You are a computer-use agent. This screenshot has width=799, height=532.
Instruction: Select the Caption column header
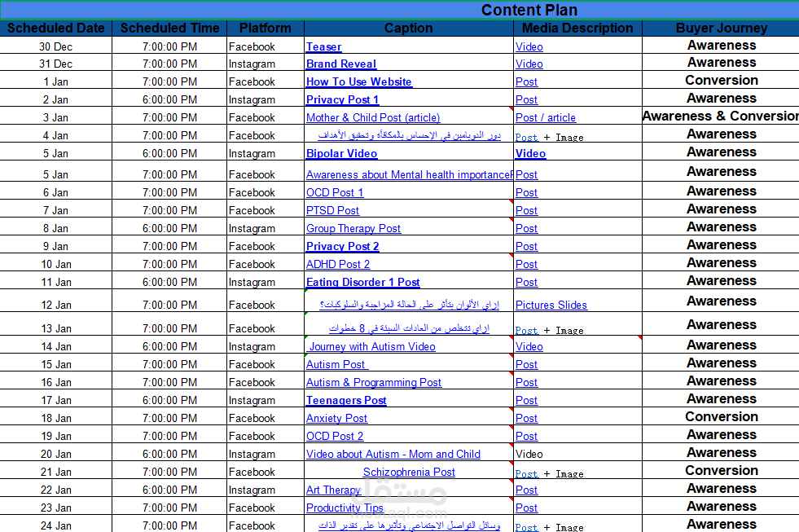point(409,28)
